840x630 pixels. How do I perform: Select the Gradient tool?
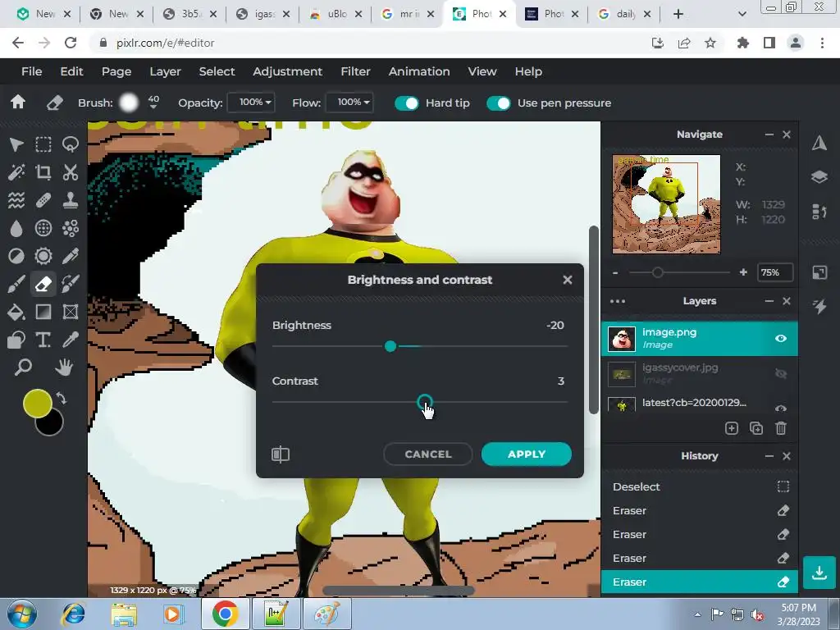point(43,312)
